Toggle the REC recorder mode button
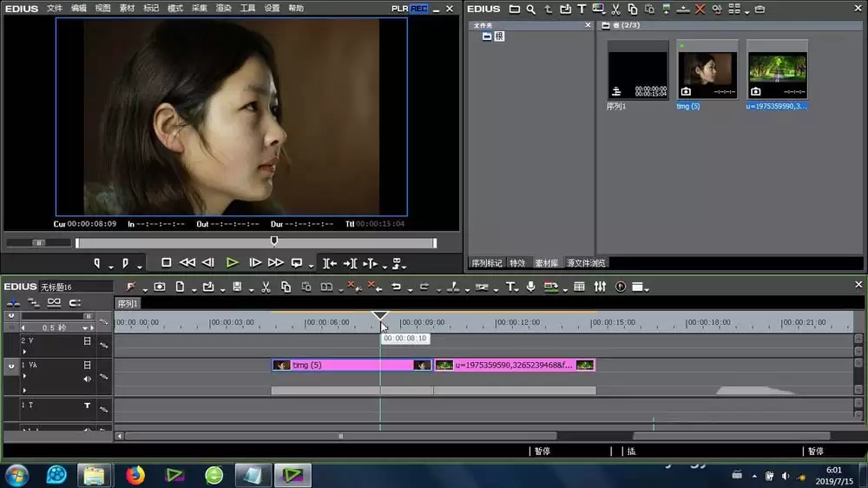This screenshot has width=868, height=488. [419, 9]
